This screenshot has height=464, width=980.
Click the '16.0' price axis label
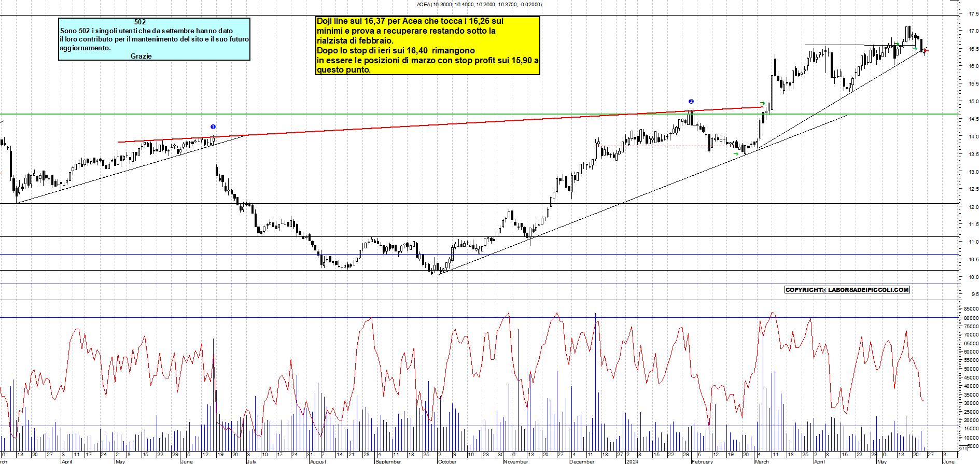974,66
